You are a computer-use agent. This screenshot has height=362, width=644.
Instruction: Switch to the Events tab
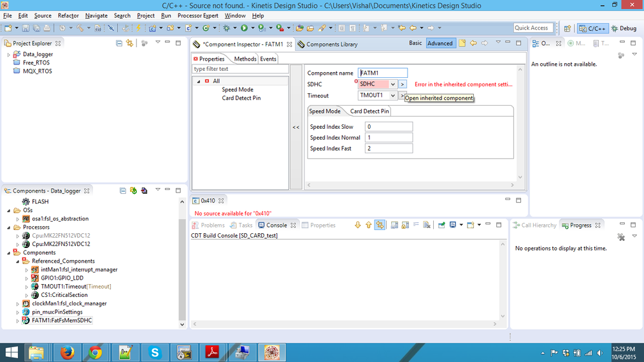pyautogui.click(x=268, y=59)
